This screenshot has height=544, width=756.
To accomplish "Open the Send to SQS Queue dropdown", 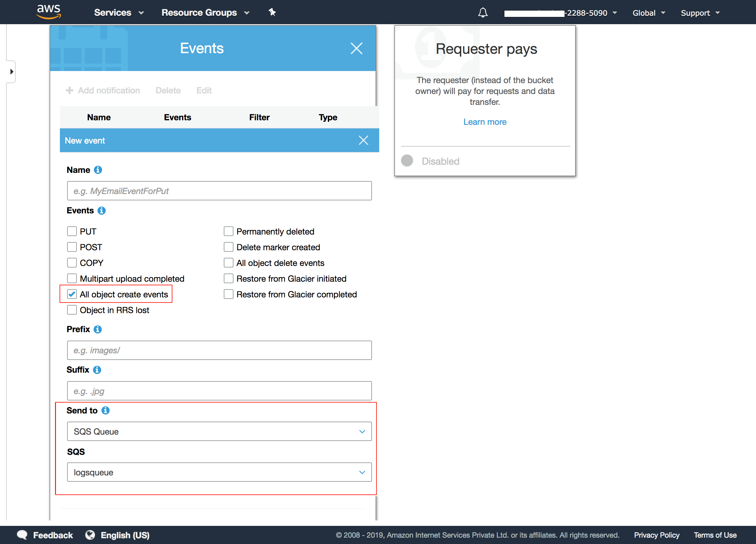I will (219, 431).
